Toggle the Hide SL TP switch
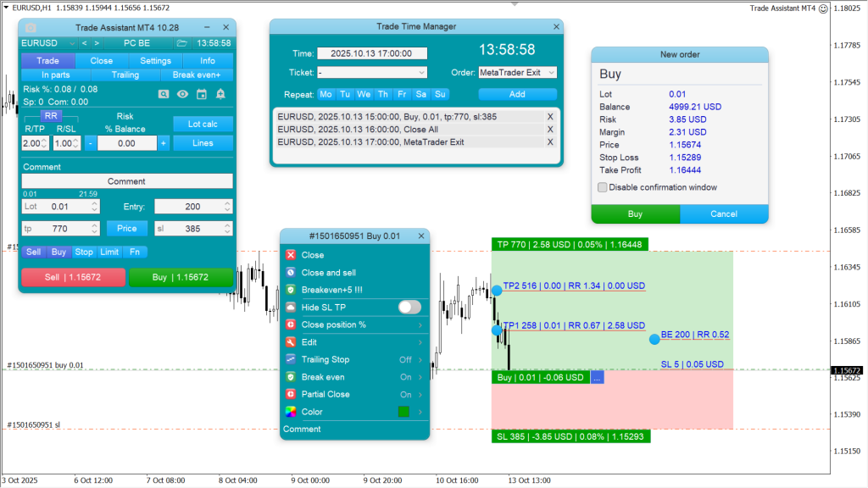Viewport: 868px width, 488px height. point(409,307)
